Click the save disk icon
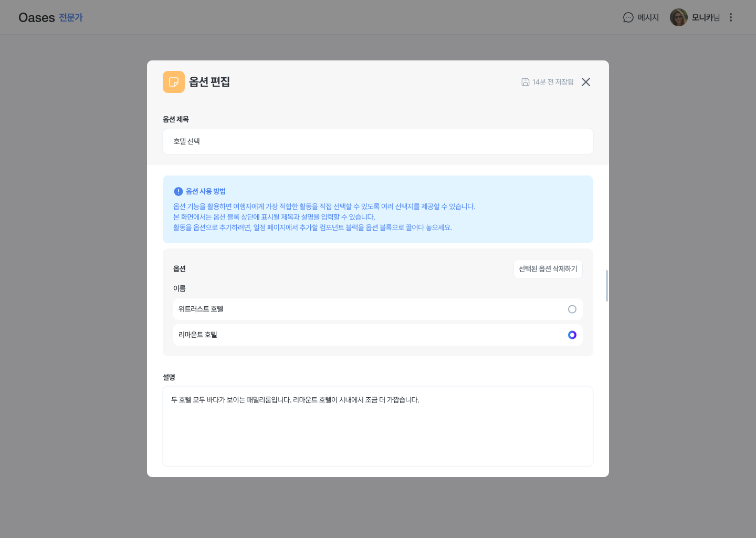Image resolution: width=756 pixels, height=538 pixels. coord(525,82)
